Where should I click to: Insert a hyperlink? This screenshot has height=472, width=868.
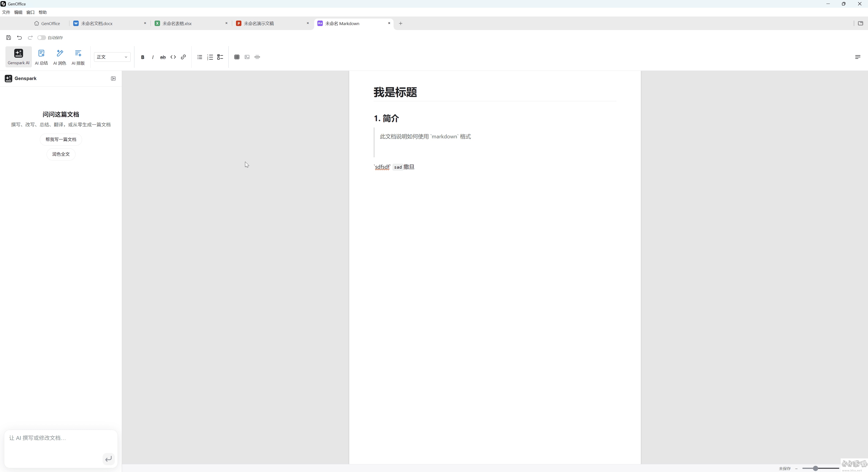(x=183, y=57)
